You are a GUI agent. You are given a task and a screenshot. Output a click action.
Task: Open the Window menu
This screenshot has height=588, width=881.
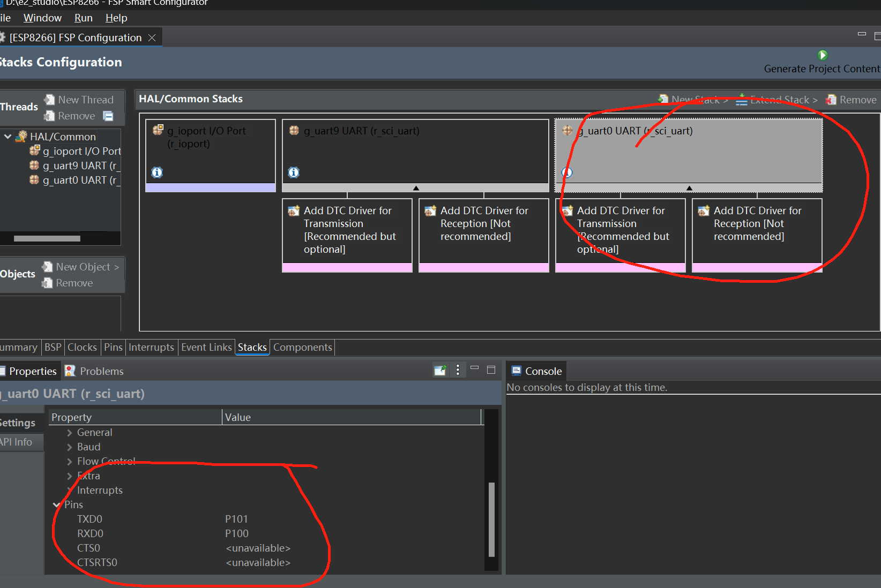pyautogui.click(x=42, y=18)
